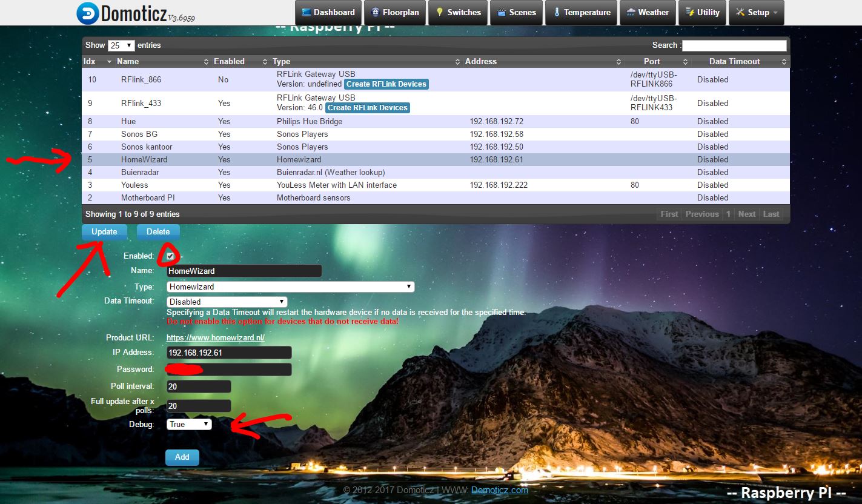
Task: Open the Type dropdown Homewizard
Action: pos(290,287)
